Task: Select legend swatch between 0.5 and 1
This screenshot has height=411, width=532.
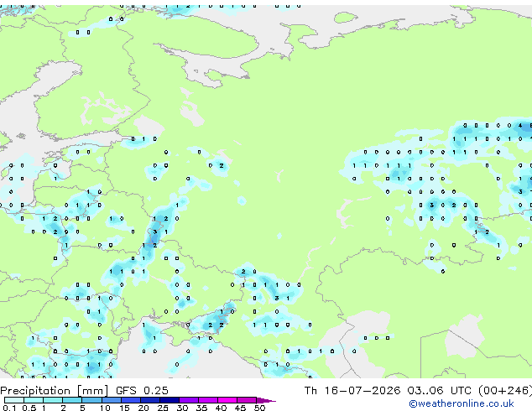Action: point(34,400)
